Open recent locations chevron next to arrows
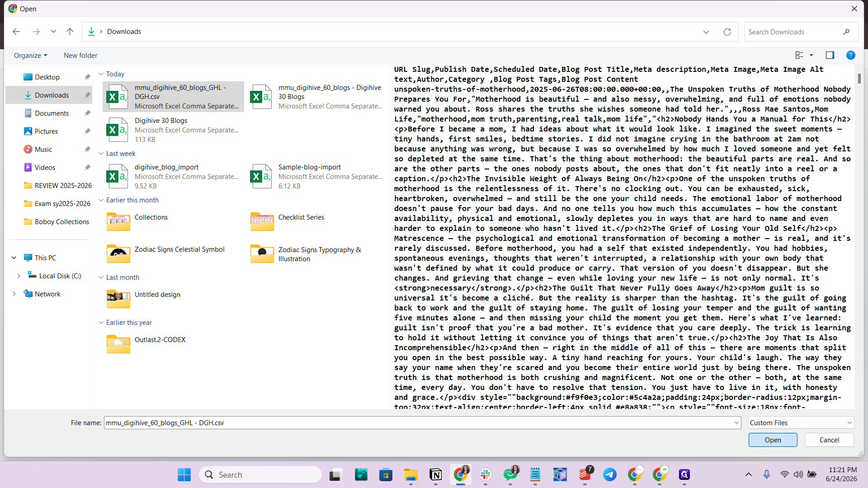The image size is (868, 488). point(53,32)
